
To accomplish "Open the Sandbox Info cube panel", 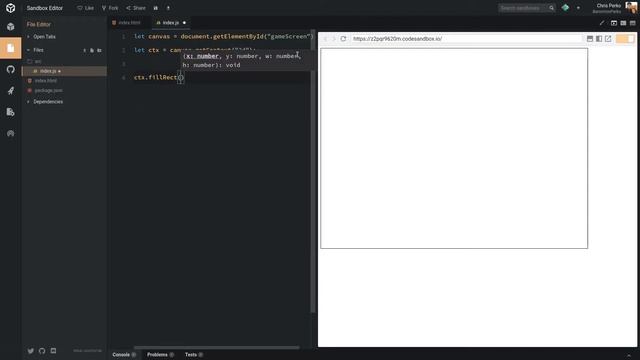I will 11,27.
